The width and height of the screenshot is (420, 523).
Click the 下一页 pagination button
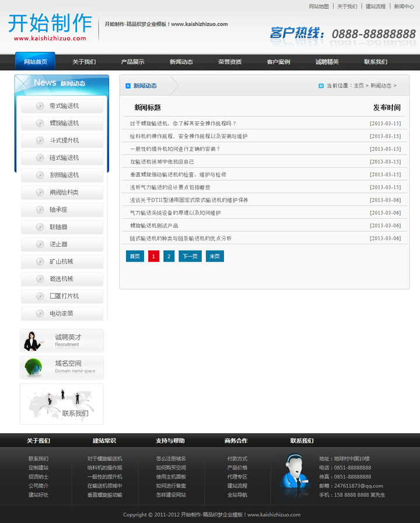click(x=190, y=256)
